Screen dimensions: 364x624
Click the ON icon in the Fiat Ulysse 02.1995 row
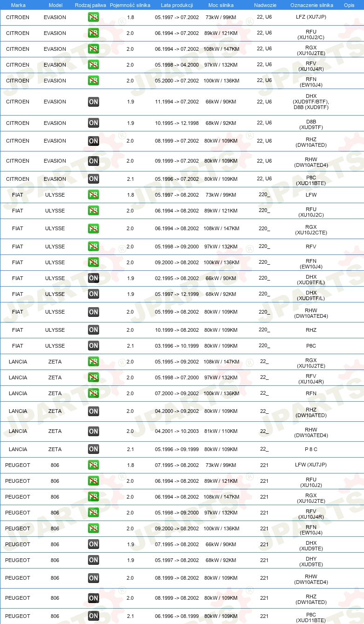[x=94, y=278]
